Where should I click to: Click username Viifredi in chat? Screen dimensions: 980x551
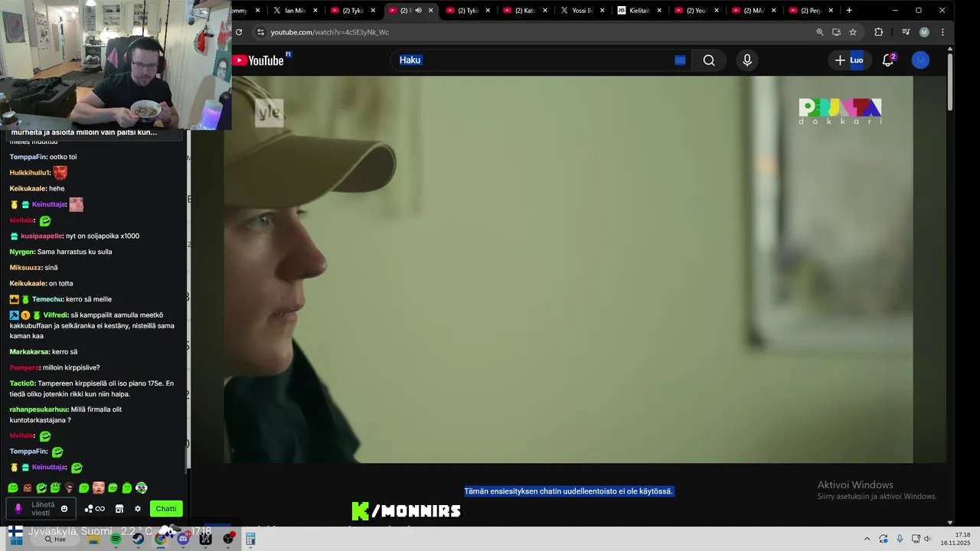coord(55,315)
